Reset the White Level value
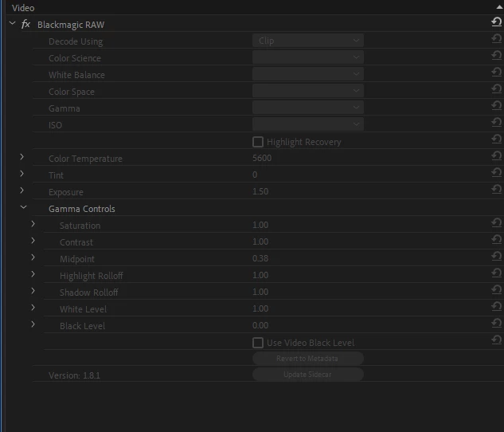This screenshot has width=504, height=432. (496, 306)
